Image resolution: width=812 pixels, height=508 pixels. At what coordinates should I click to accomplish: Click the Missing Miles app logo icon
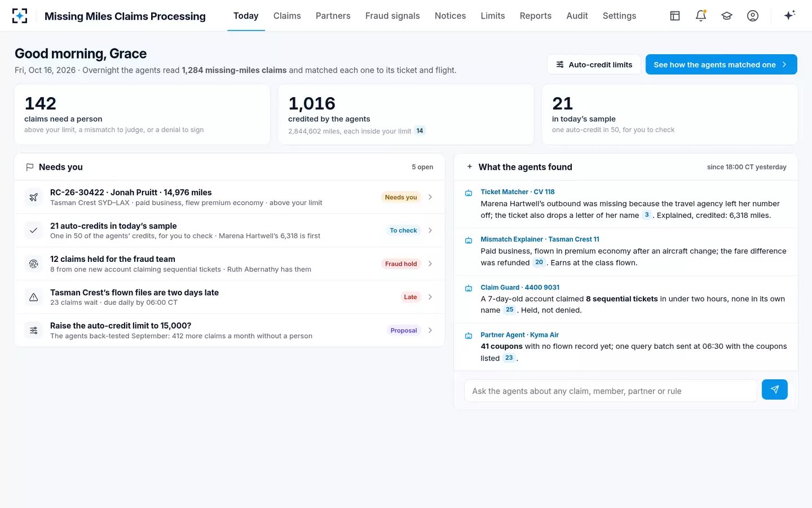[x=20, y=16]
